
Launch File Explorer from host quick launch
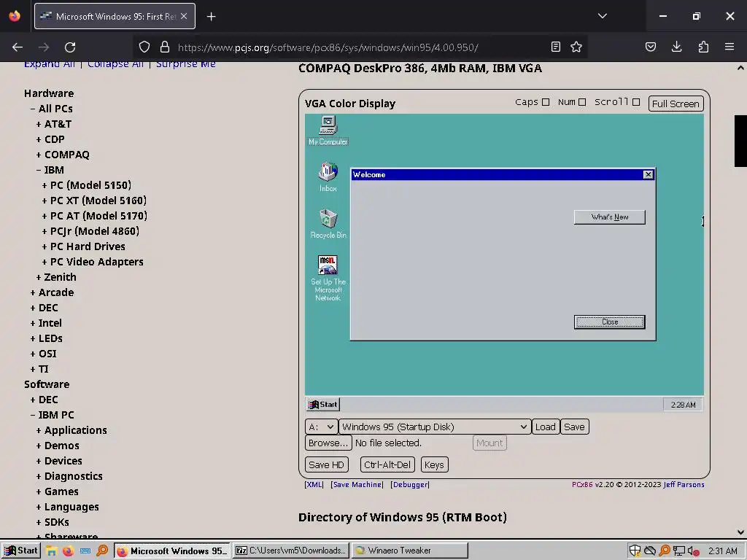pyautogui.click(x=51, y=551)
